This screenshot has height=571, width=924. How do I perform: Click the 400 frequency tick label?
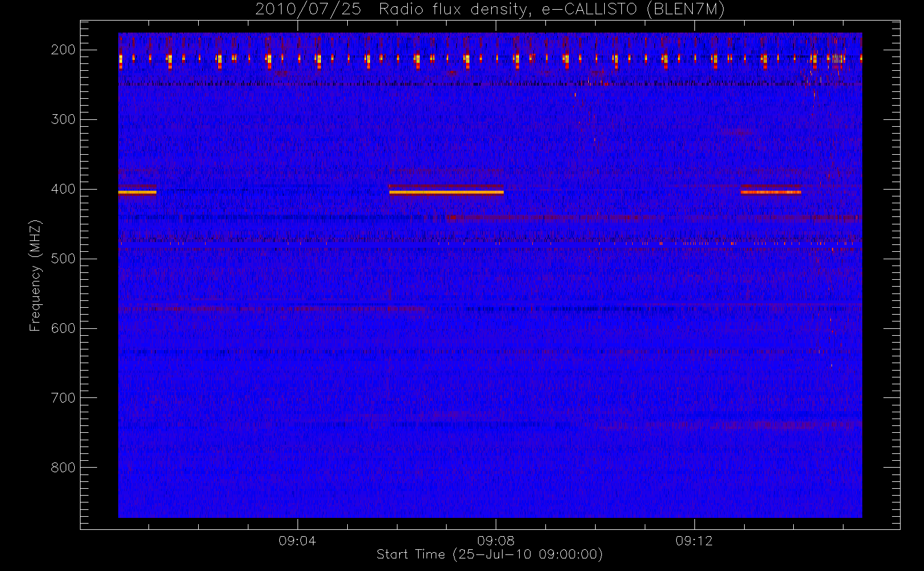coord(63,189)
